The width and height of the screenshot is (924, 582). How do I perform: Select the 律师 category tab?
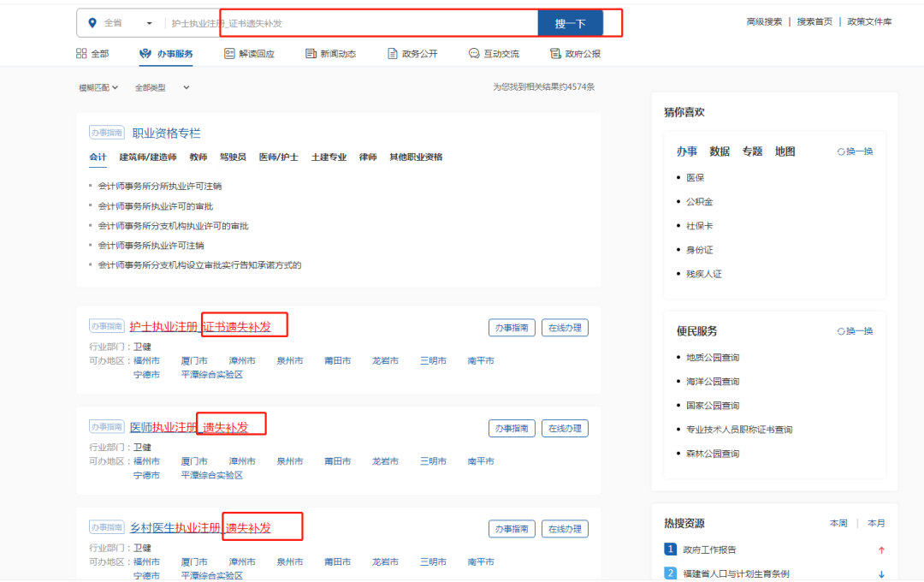(368, 157)
